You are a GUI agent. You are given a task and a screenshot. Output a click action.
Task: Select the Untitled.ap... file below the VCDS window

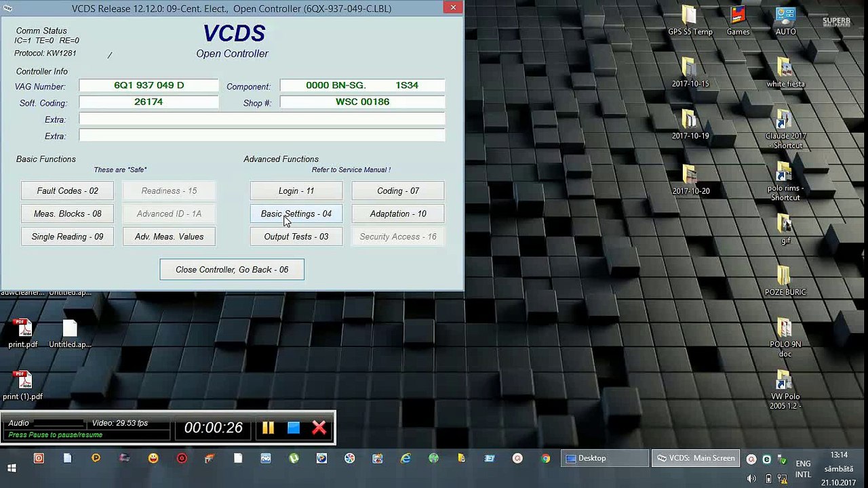(70, 333)
